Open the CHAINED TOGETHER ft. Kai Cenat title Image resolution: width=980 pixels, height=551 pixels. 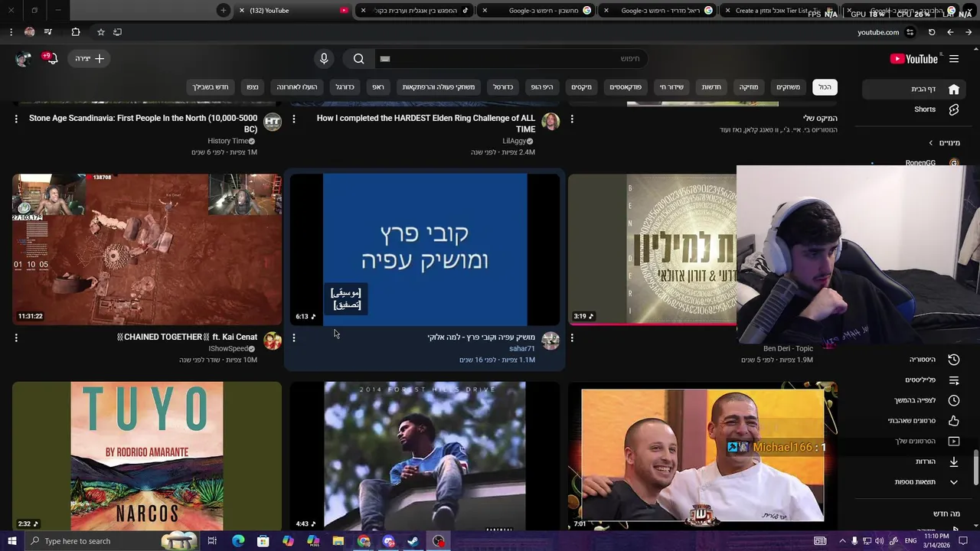click(187, 337)
